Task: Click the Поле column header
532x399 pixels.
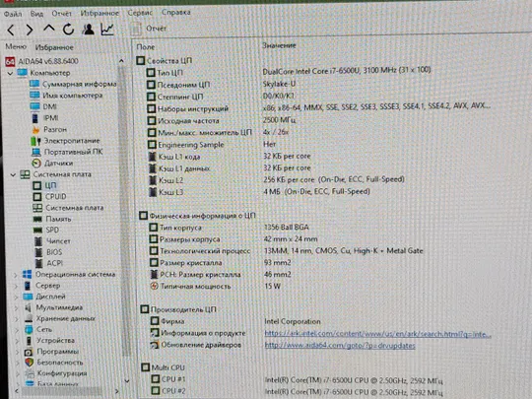Action: (146, 47)
